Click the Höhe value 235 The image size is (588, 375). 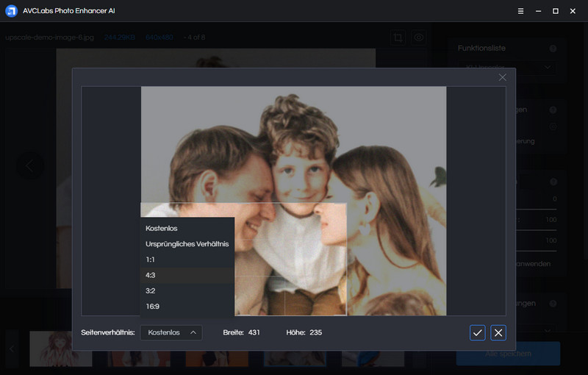click(316, 332)
